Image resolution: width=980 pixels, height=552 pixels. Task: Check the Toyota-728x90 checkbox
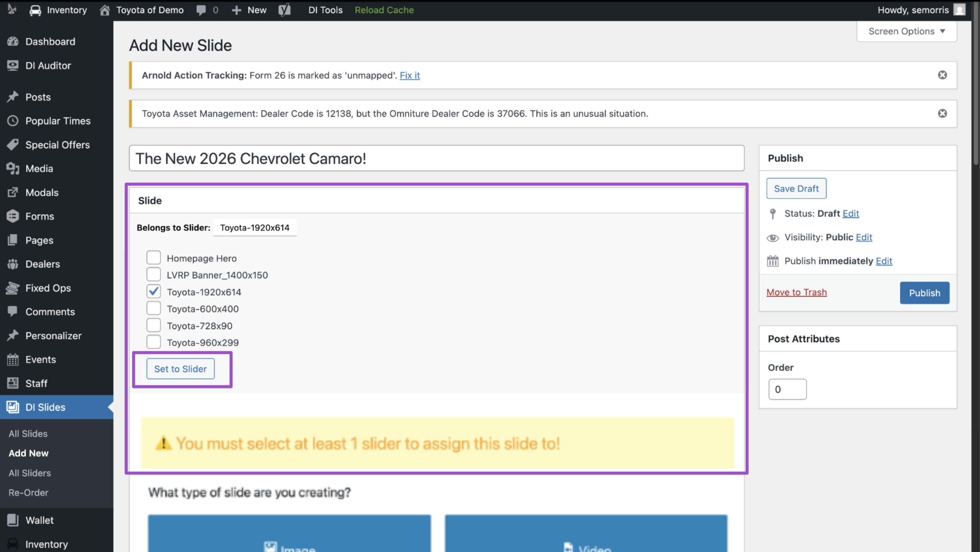(154, 325)
